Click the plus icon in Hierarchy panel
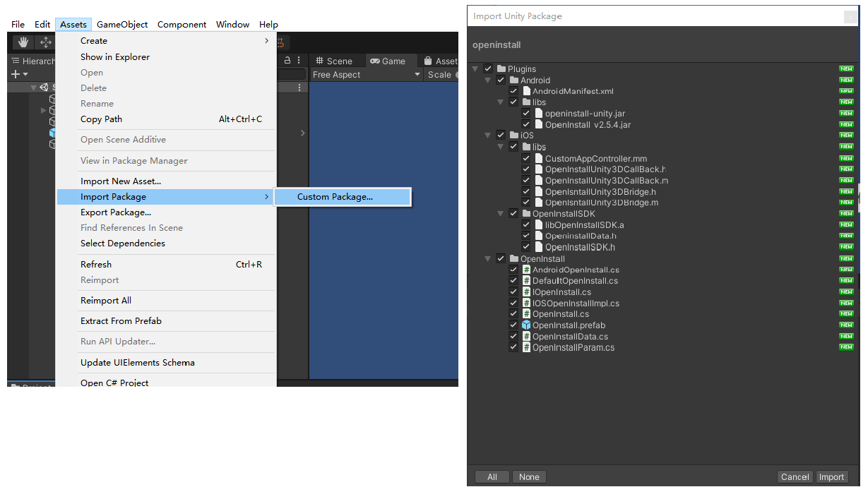Image resolution: width=868 pixels, height=499 pixels. click(x=16, y=74)
